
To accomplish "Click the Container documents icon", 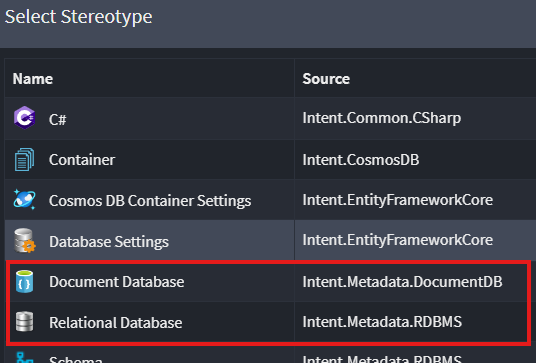I will point(24,159).
